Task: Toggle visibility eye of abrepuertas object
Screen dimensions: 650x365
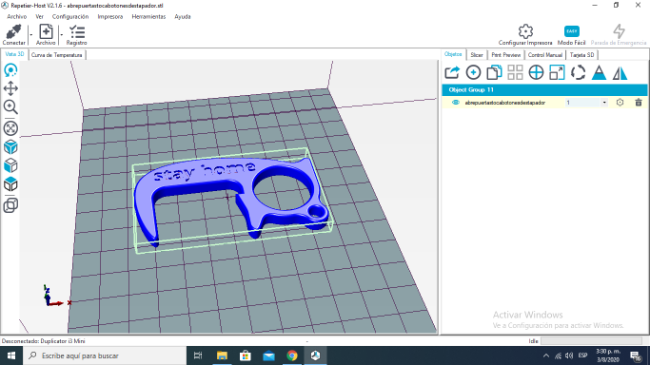Action: pyautogui.click(x=455, y=102)
